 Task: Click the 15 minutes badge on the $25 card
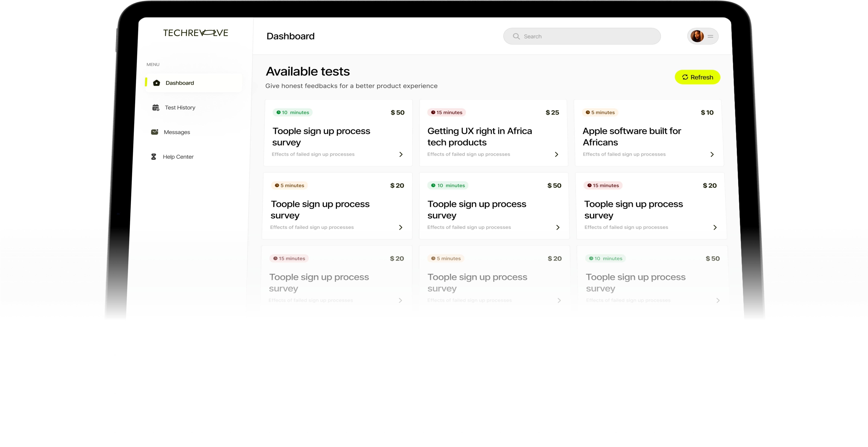(446, 112)
